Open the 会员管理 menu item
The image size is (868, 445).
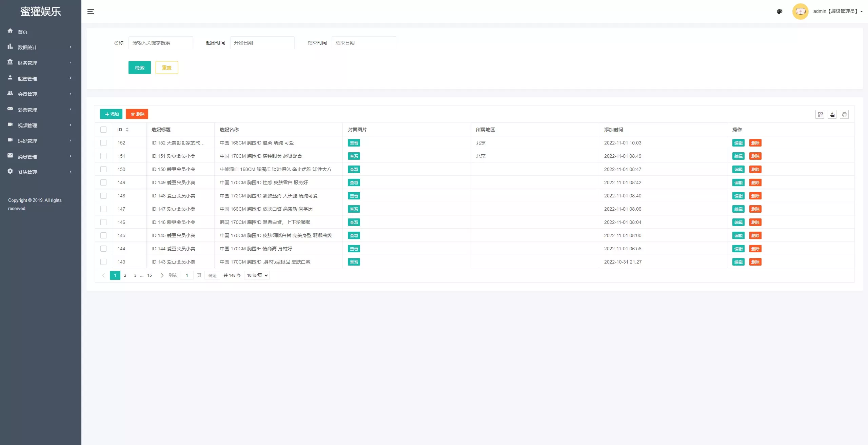(x=41, y=94)
